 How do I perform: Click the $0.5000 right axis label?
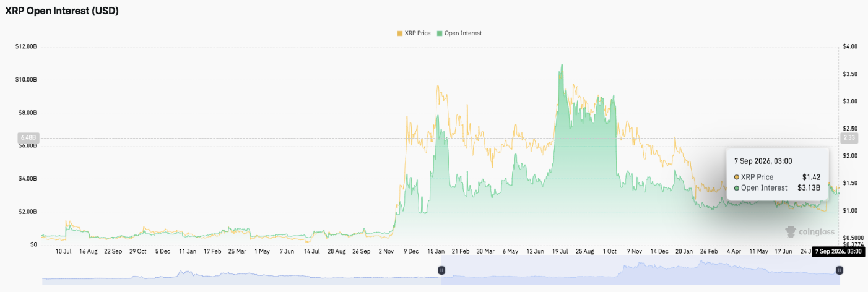pyautogui.click(x=852, y=238)
